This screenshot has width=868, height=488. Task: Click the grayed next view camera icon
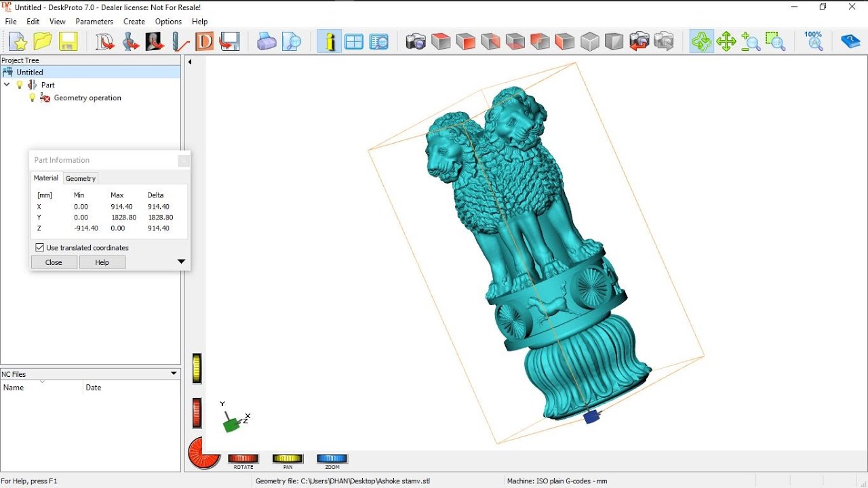point(664,42)
